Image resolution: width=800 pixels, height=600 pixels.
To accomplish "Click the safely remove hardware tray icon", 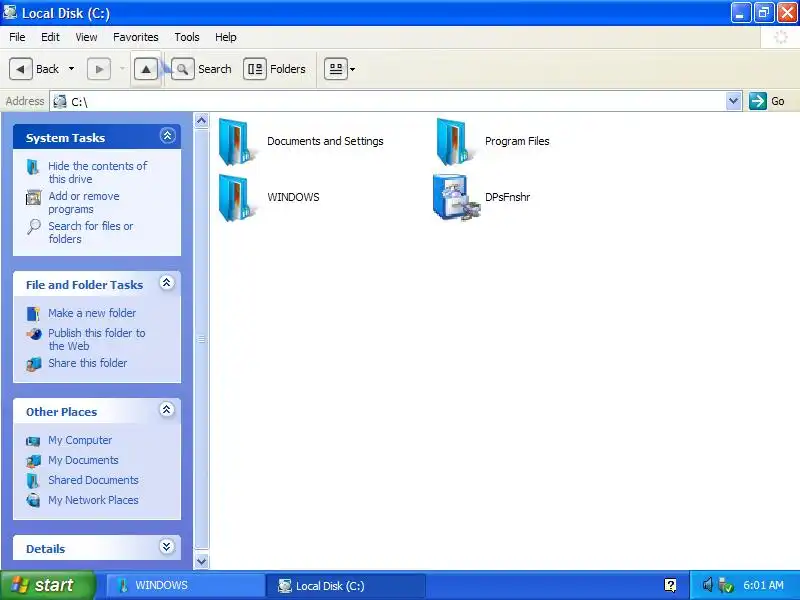I will tap(725, 585).
